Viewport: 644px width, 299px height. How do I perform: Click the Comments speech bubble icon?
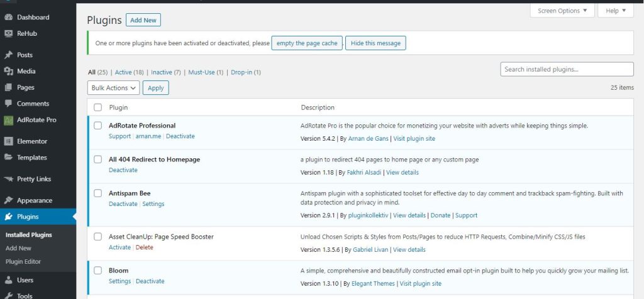[8, 104]
